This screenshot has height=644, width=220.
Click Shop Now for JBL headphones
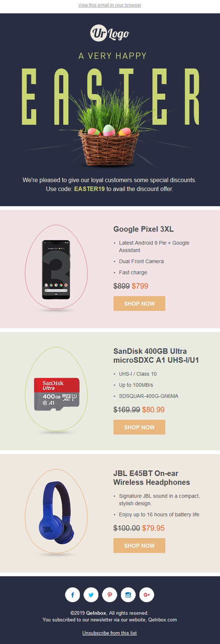[139, 546]
